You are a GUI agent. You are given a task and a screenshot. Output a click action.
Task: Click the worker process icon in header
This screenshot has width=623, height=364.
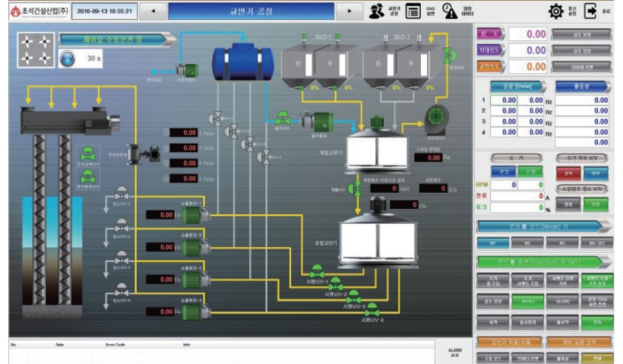pos(377,11)
